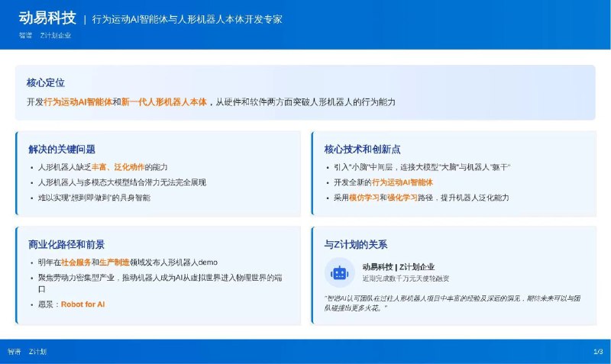Click highlighted 行为运动AI智能体 in 核心定位 sentence
611x364 pixels.
[78, 102]
